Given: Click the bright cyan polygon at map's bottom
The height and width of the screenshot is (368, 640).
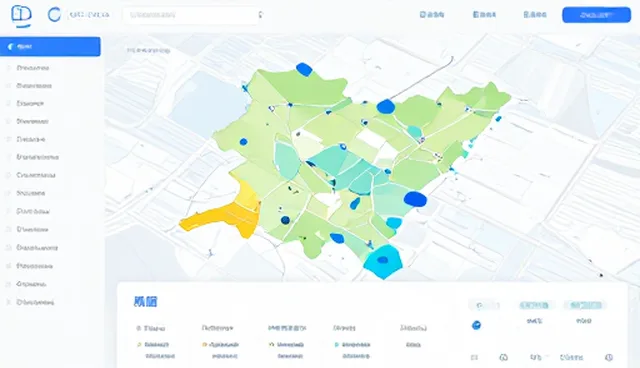Looking at the screenshot, I should pos(383,261).
